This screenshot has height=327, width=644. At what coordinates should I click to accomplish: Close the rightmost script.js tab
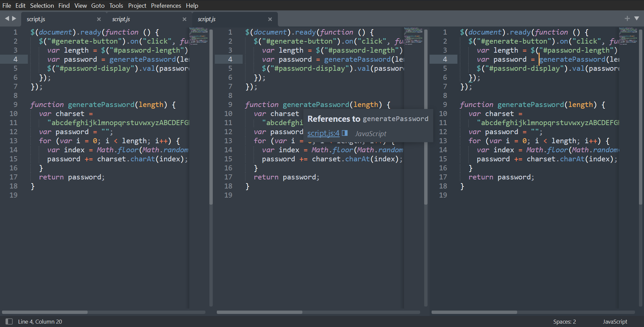(x=270, y=19)
